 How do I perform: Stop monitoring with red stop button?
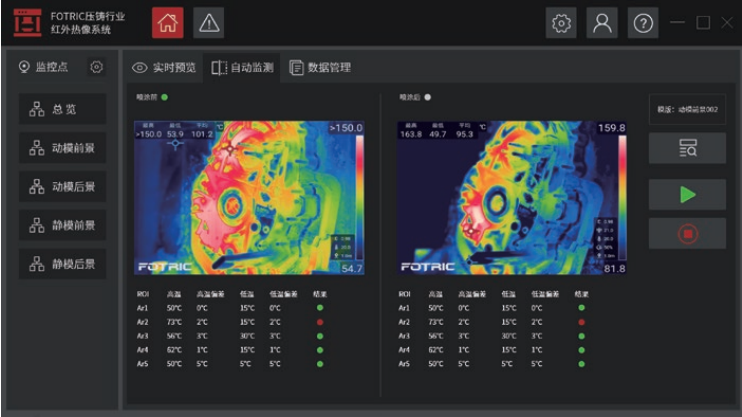687,233
